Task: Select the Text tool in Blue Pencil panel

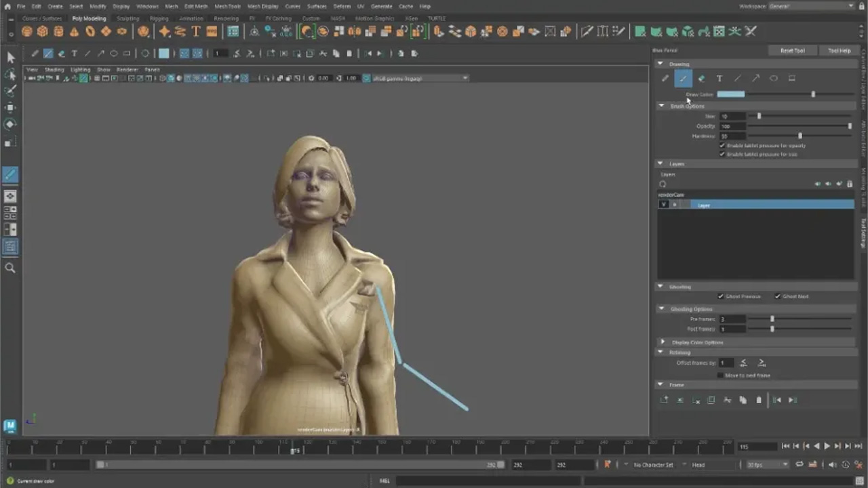Action: (x=719, y=79)
